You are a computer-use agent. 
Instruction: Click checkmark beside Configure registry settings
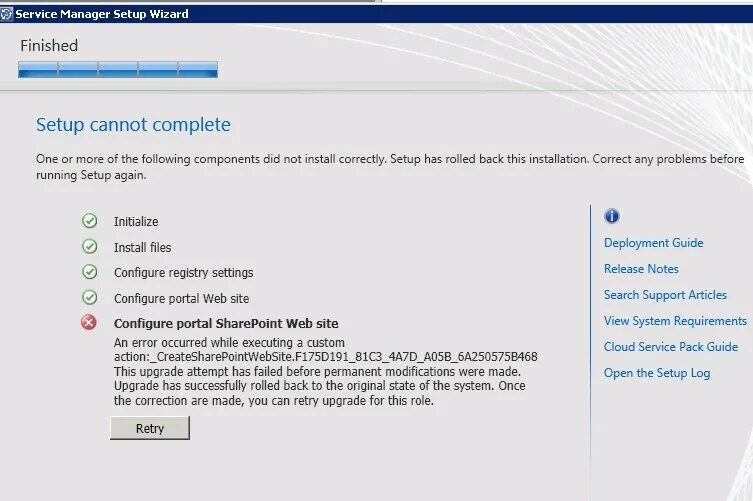(89, 272)
